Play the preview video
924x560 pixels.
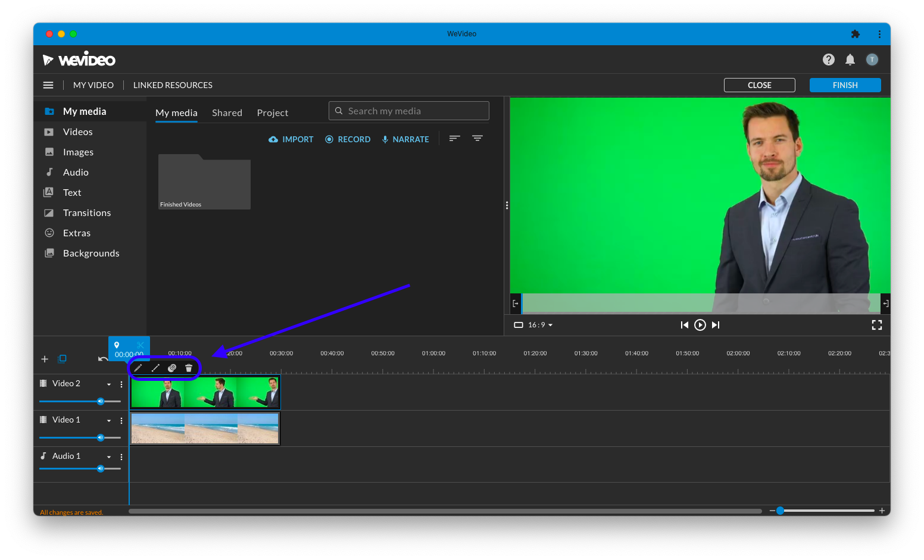click(700, 325)
